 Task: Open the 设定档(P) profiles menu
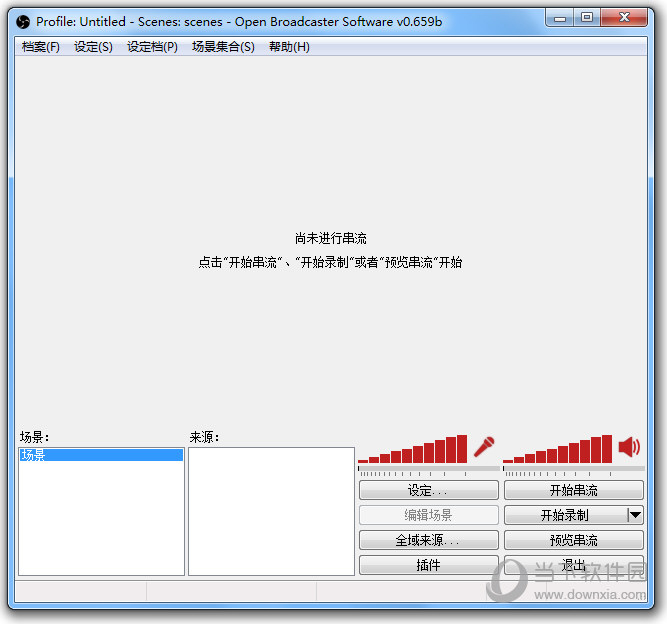(152, 47)
